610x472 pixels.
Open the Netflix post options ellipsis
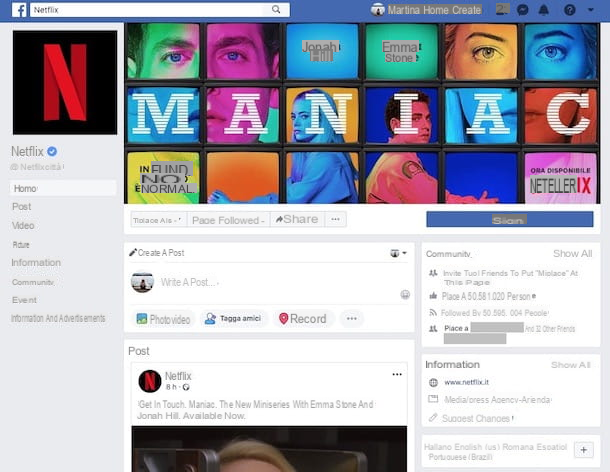[397, 374]
